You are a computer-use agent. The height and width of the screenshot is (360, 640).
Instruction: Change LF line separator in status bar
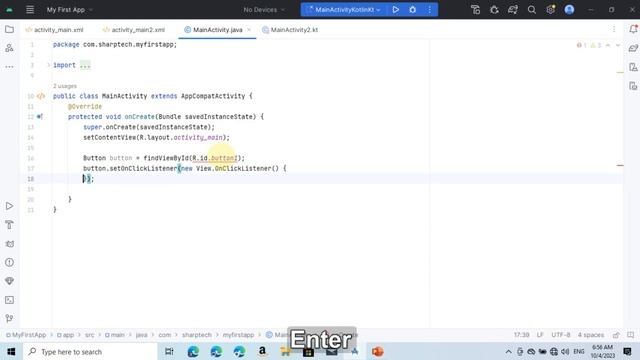[540, 335]
